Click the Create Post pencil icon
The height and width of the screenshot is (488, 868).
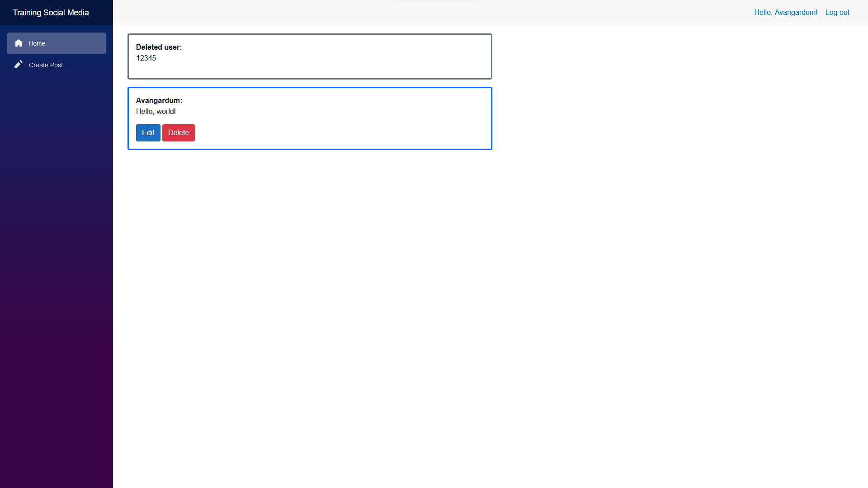click(19, 65)
